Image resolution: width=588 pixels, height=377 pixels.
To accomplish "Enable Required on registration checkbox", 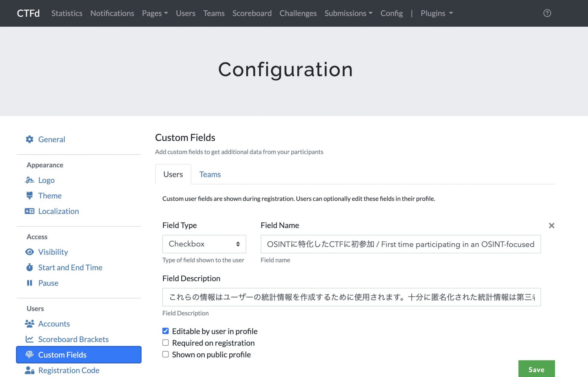I will pyautogui.click(x=165, y=343).
